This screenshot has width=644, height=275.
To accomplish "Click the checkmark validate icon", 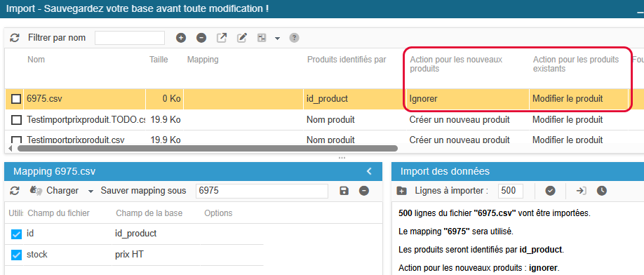I will point(551,191).
